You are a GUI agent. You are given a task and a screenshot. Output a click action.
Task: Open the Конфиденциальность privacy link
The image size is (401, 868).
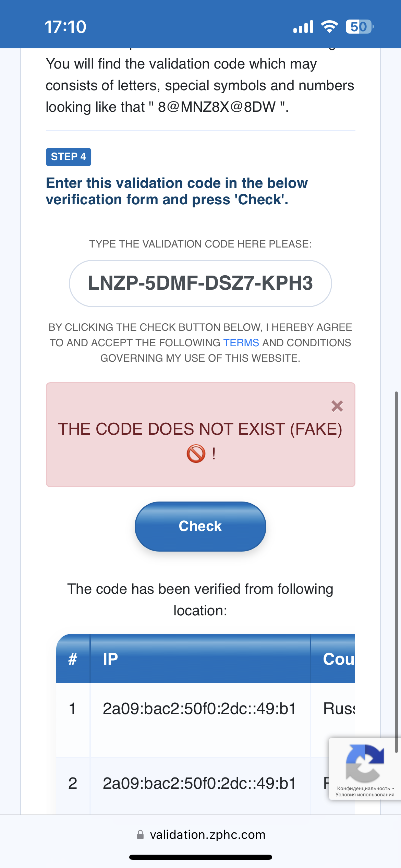tap(363, 788)
